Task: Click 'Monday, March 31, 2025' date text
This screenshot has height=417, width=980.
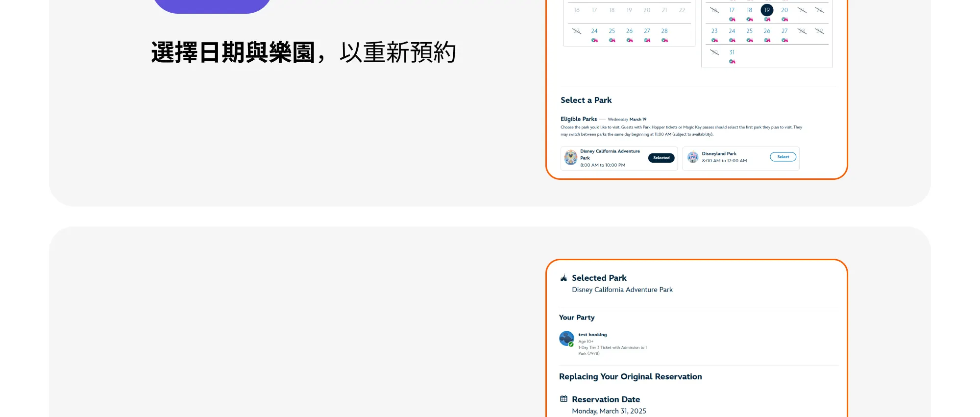Action: coord(609,411)
